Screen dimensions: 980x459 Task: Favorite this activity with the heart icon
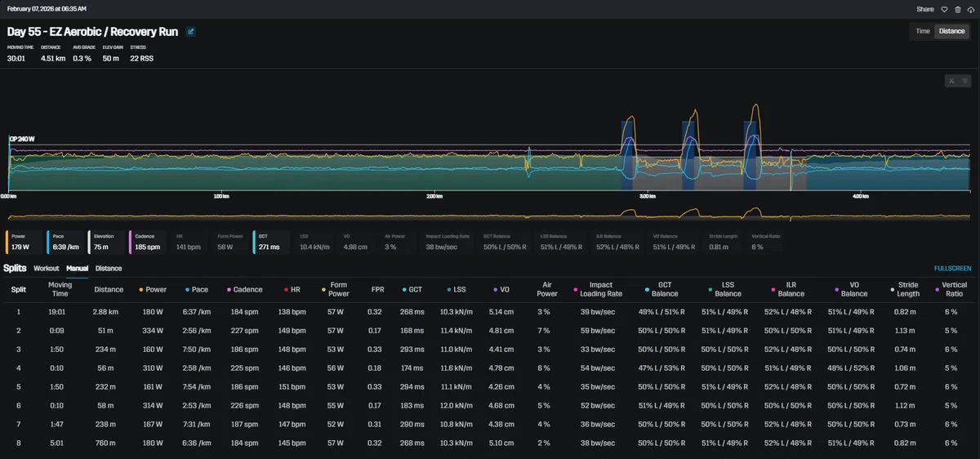click(x=944, y=9)
